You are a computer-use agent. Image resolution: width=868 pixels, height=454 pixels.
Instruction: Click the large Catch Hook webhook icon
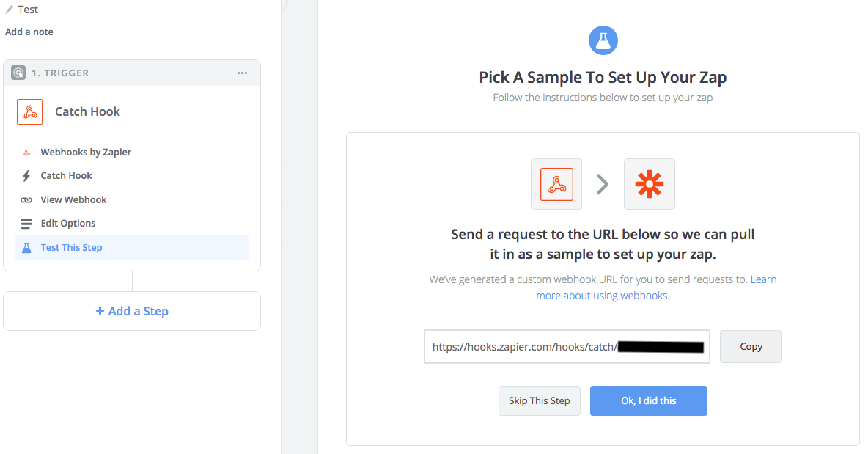(30, 111)
